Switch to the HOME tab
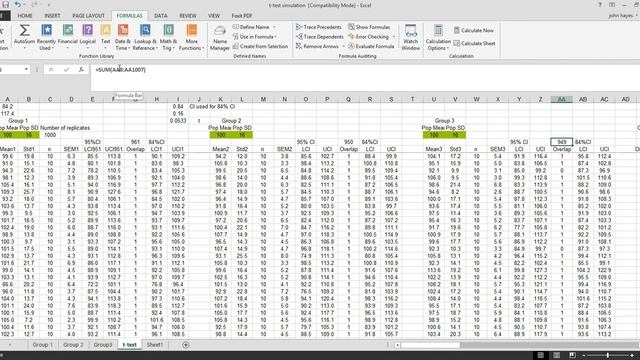640x360 pixels. 25,16
